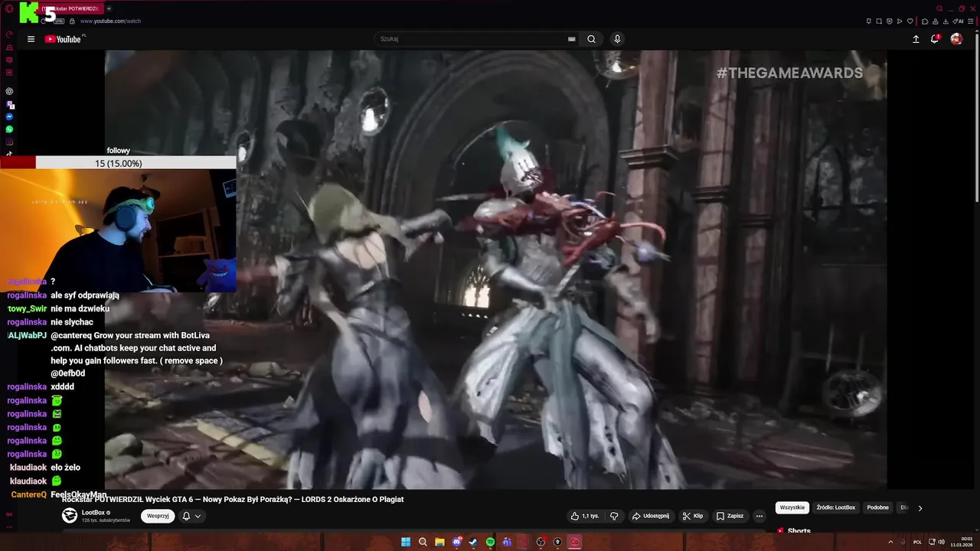Screen dimensions: 980x551
Task: Click the Wesprzyj button
Action: coord(158,516)
